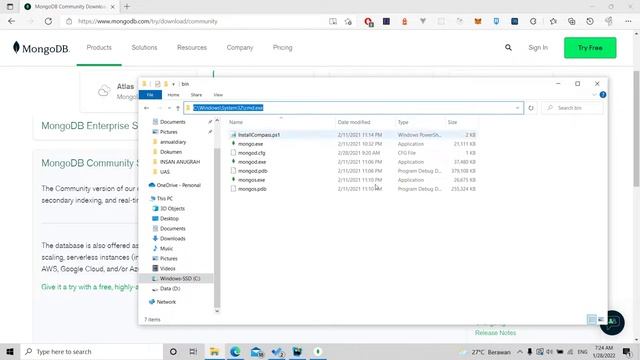Go up one folder level in Explorer
The image size is (640, 360).
click(x=178, y=108)
